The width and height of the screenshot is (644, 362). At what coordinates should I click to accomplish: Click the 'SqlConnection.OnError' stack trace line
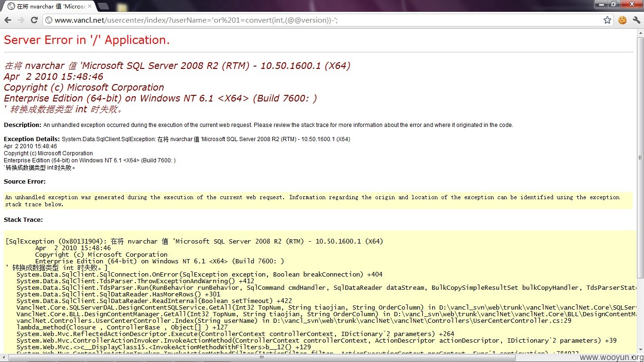(x=200, y=274)
